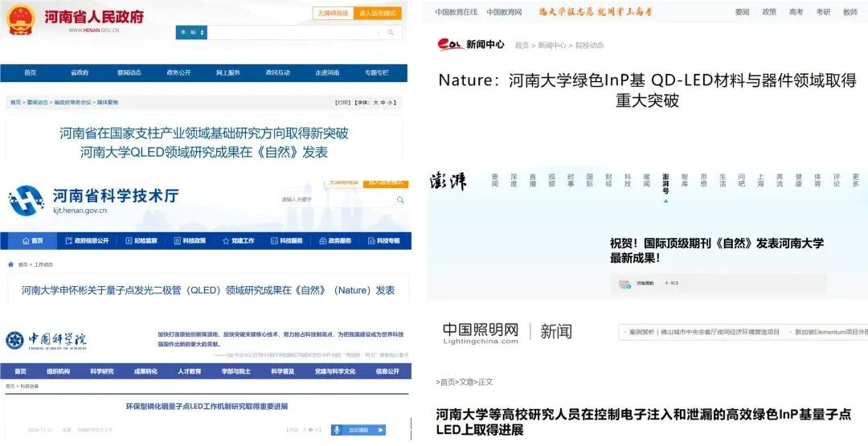Viewport: 868px width, 446px height.
Task: Click the 中国照明网 Lightingchina.com logo
Action: pos(481,333)
